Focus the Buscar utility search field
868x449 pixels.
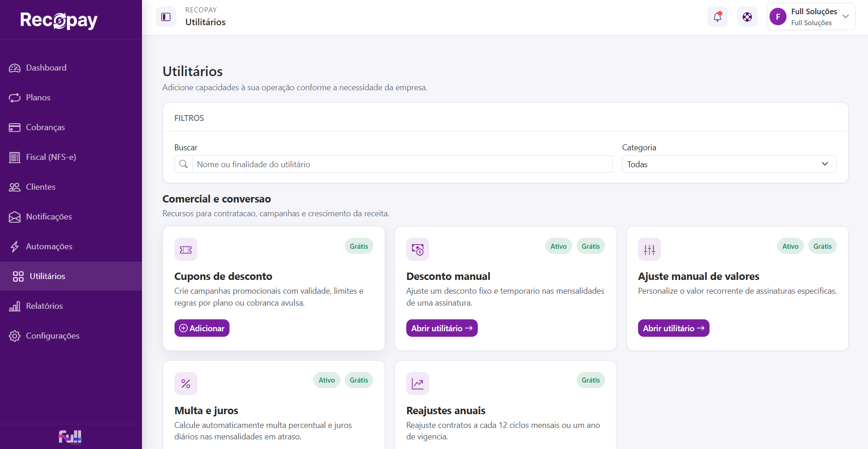(402, 164)
